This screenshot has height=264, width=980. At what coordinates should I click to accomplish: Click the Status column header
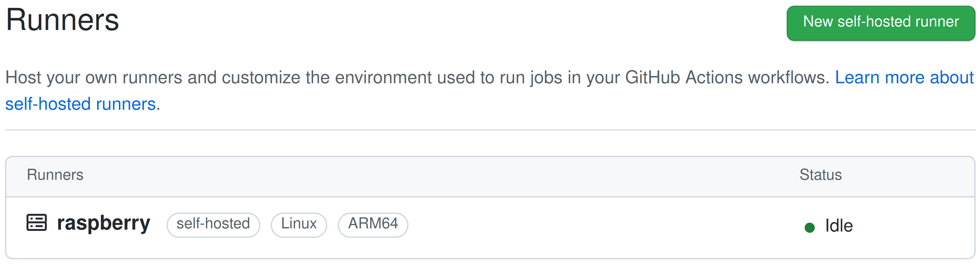tap(820, 175)
